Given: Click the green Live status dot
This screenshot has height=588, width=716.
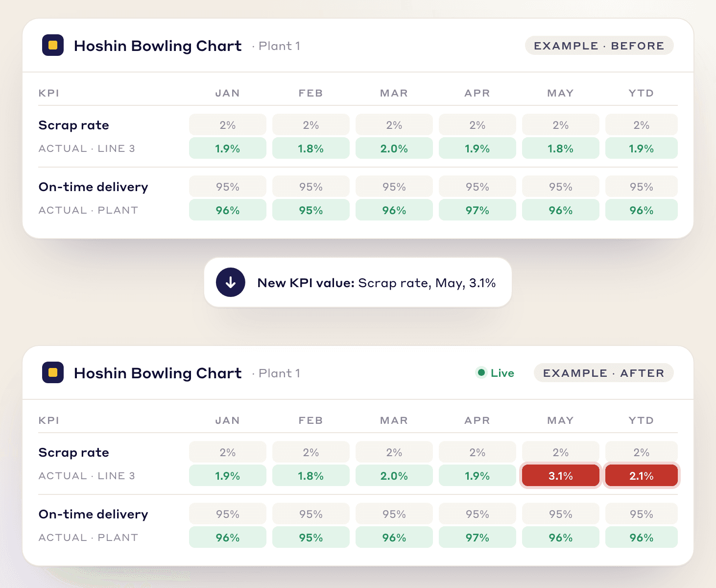Looking at the screenshot, I should point(481,373).
